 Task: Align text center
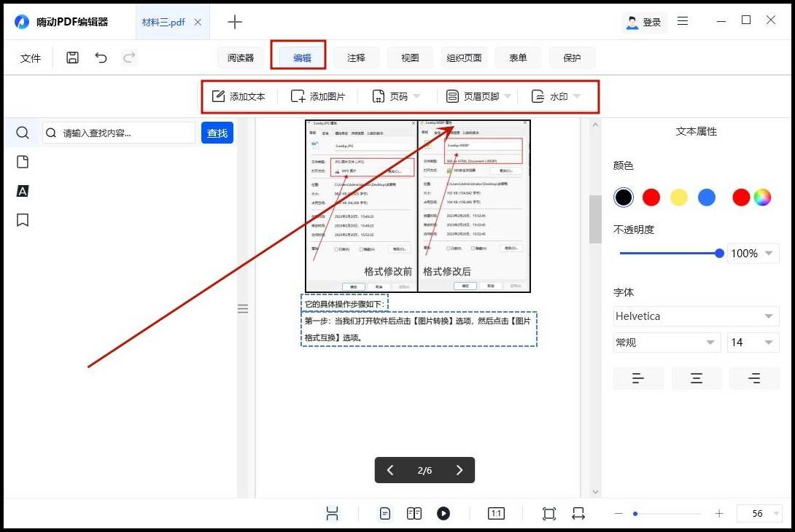[x=696, y=378]
